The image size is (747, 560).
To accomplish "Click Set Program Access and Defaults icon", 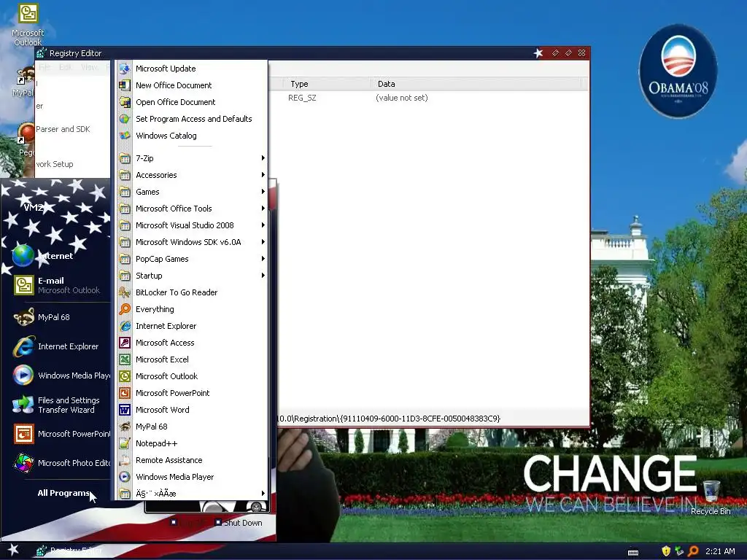I will [125, 119].
